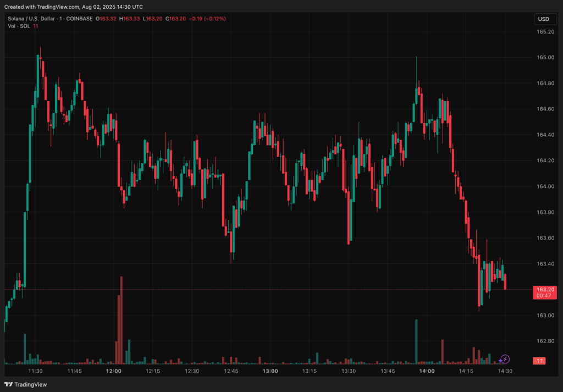Click the 11:30 time axis label
The width and height of the screenshot is (563, 392).
(36, 371)
